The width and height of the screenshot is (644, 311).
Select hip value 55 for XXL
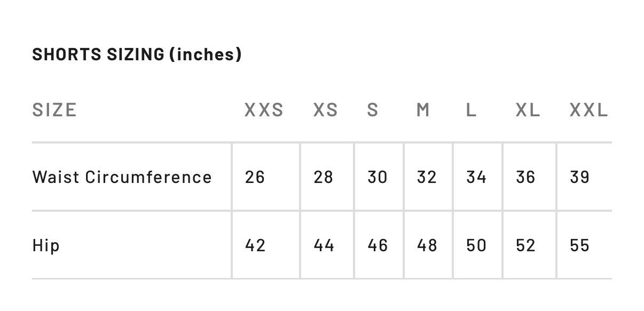coord(579,245)
